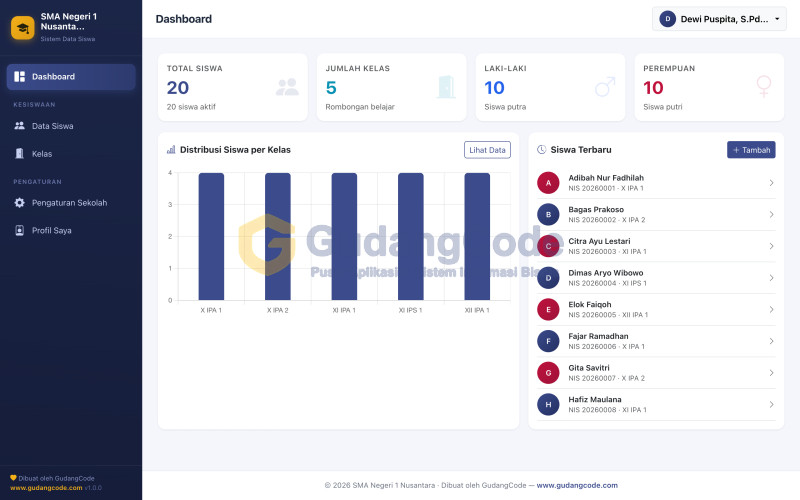Click the graduation cap school logo icon
The width and height of the screenshot is (800, 500).
pos(22,28)
